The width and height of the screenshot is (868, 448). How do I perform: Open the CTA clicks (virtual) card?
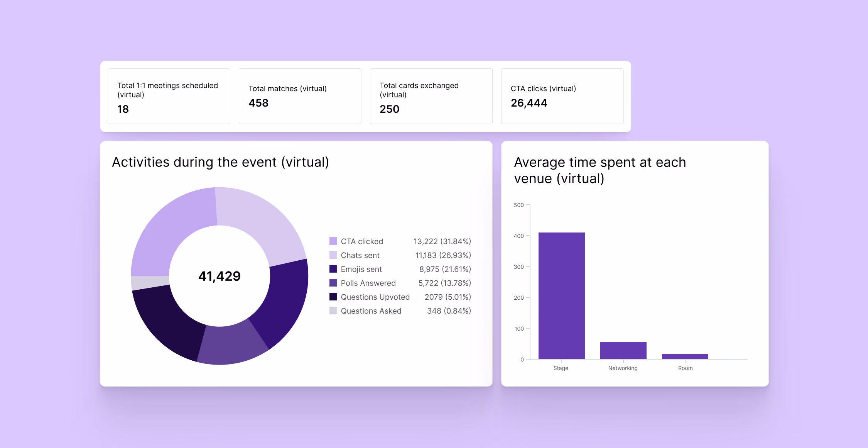(562, 96)
